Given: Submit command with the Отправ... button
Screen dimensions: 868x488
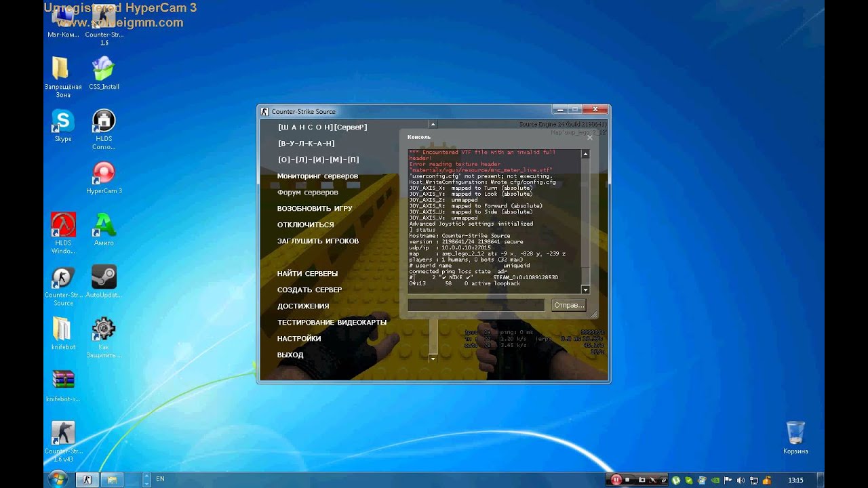Looking at the screenshot, I should (569, 305).
